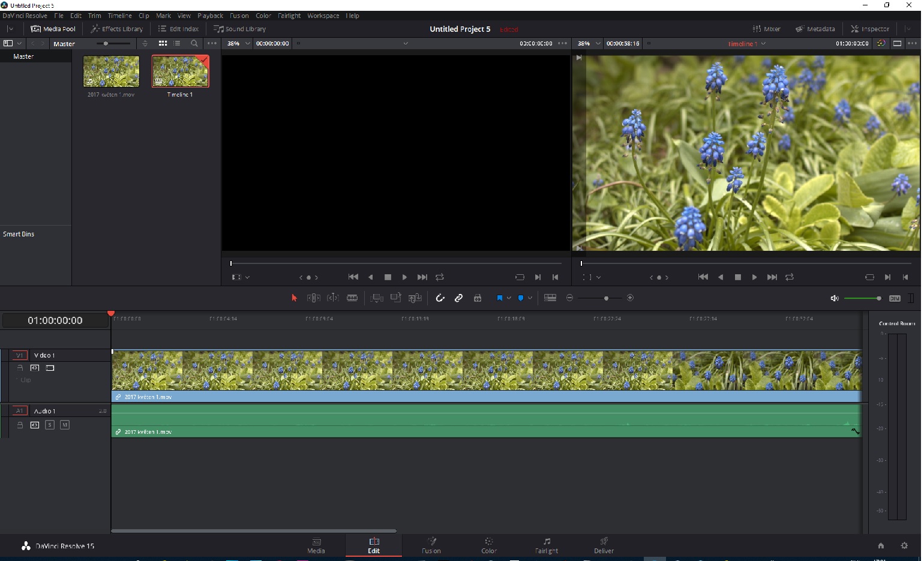Open the marker color dropdown arrow

click(530, 298)
